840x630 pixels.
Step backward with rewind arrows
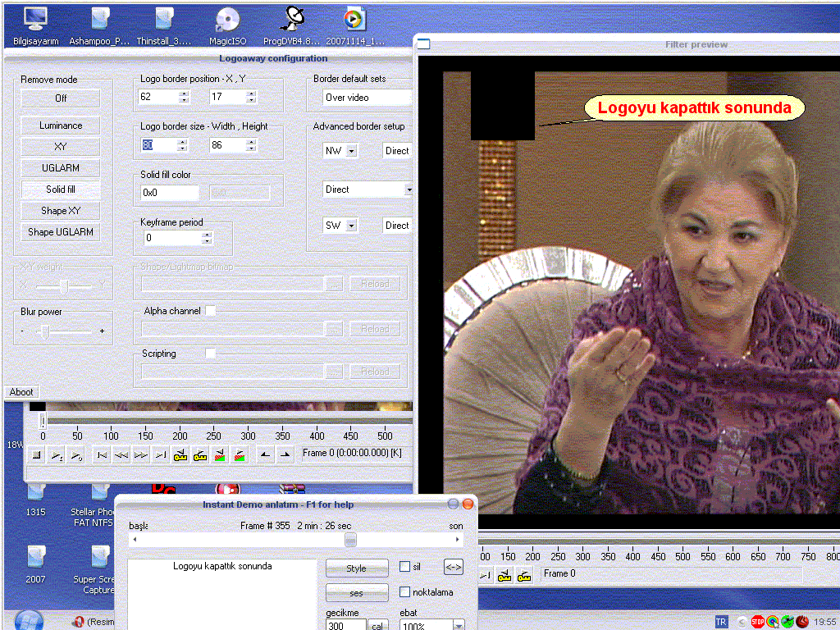pos(121,455)
